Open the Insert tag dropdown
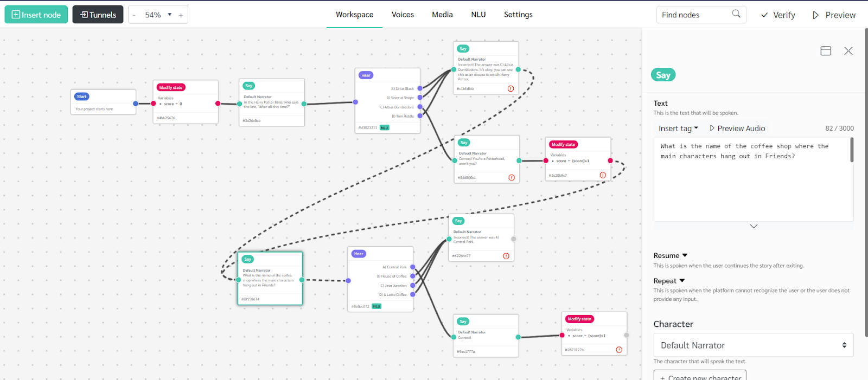Viewport: 868px width, 380px height. tap(678, 128)
